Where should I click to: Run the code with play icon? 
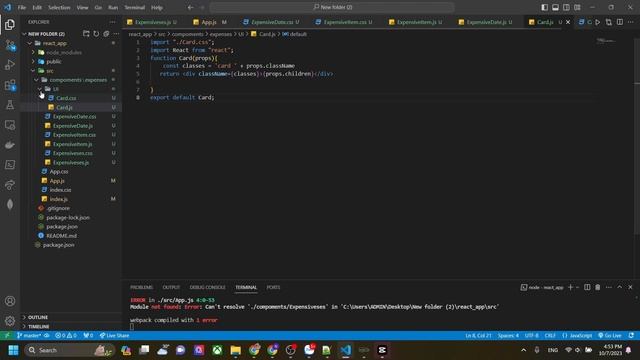(598, 22)
